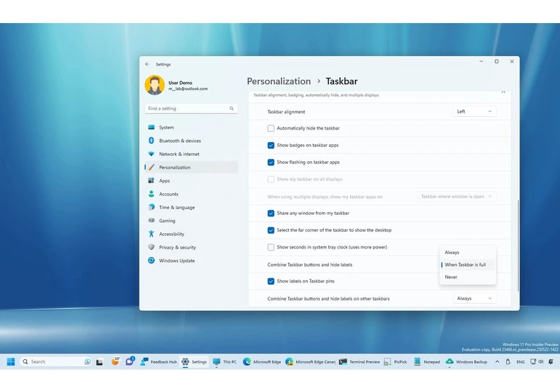Click the Taskbar breadcrumb chevron separator
The height and width of the screenshot is (392, 560).
click(x=318, y=81)
